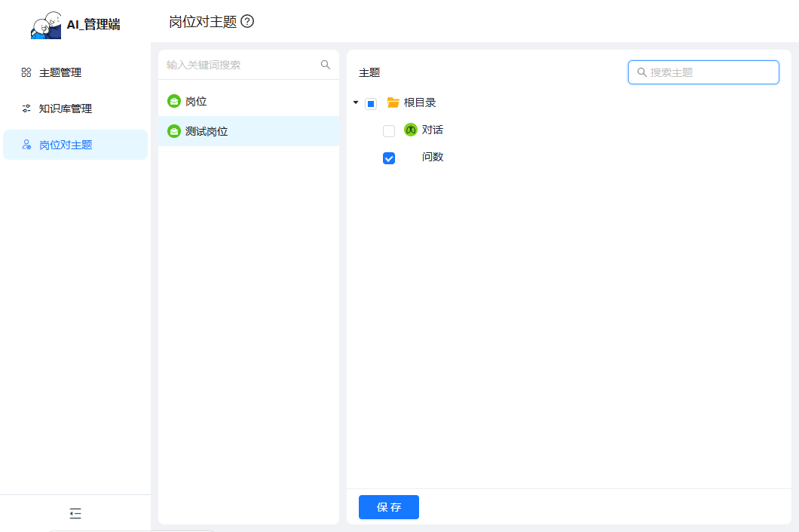Select the 测试岗位 list entry
Image resolution: width=799 pixels, height=532 pixels.
207,131
